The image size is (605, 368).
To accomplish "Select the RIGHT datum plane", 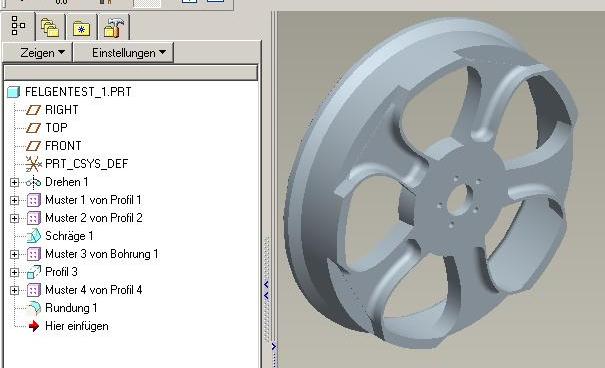I will (61, 110).
